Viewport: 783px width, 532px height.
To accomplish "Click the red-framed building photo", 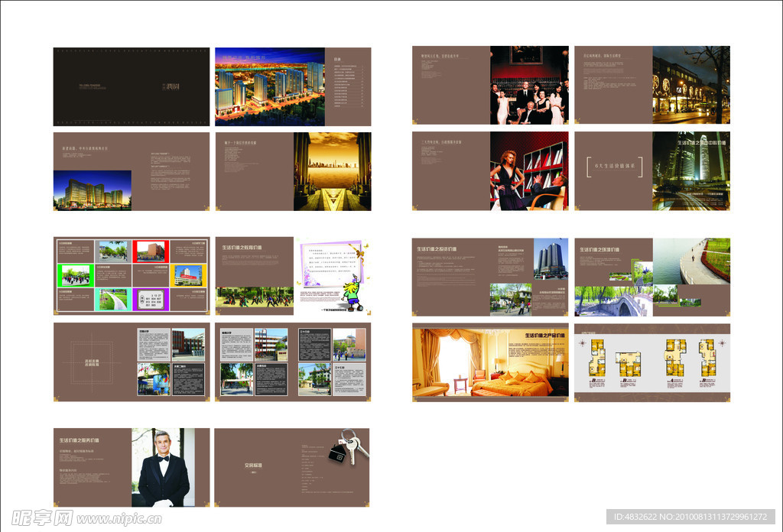I will [x=151, y=251].
